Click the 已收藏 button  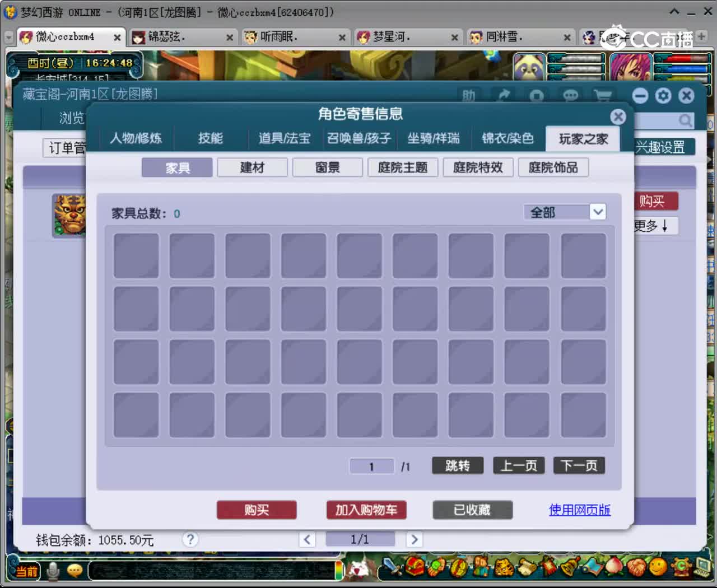click(x=472, y=510)
